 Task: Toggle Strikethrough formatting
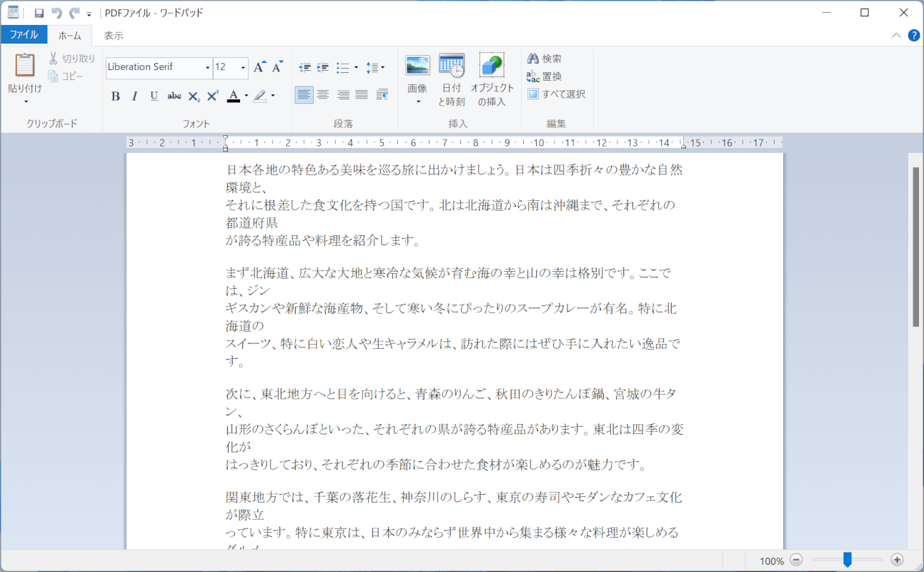[x=174, y=96]
